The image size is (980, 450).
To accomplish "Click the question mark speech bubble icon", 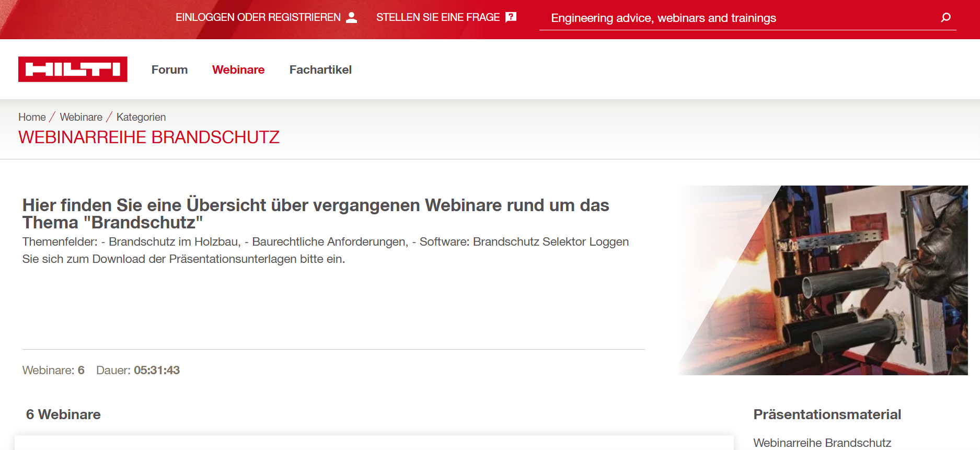I will pos(511,17).
